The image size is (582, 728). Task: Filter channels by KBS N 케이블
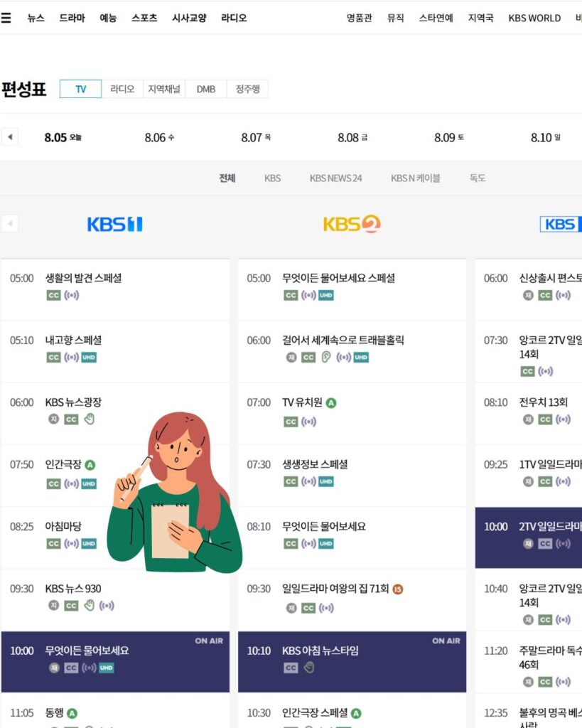(x=416, y=178)
